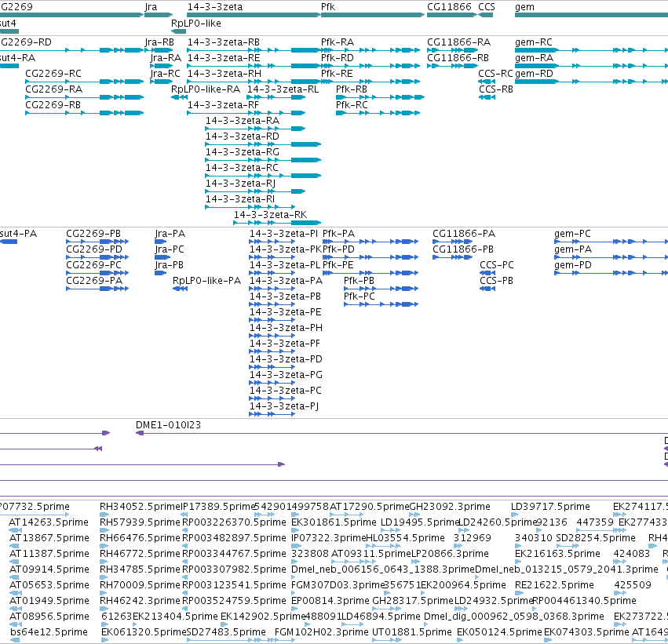Select transcript 14-3-3zeta-RD label
This screenshot has height=644, width=668.
(x=242, y=136)
